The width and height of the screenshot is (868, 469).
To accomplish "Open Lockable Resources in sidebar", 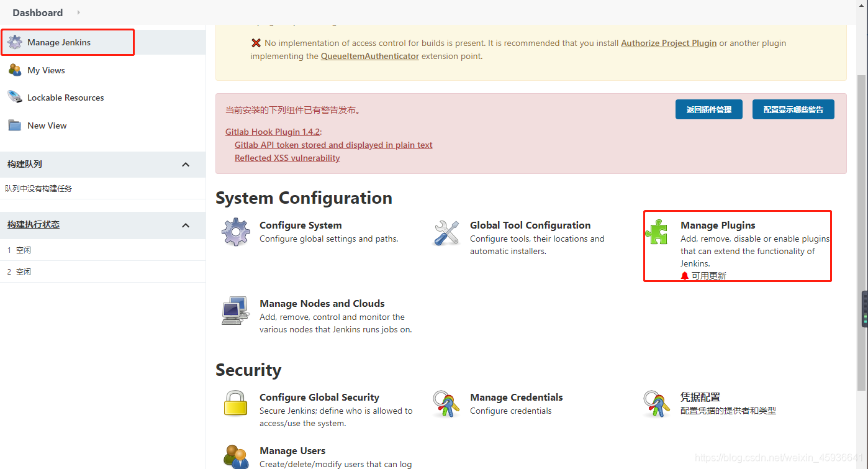I will [66, 98].
